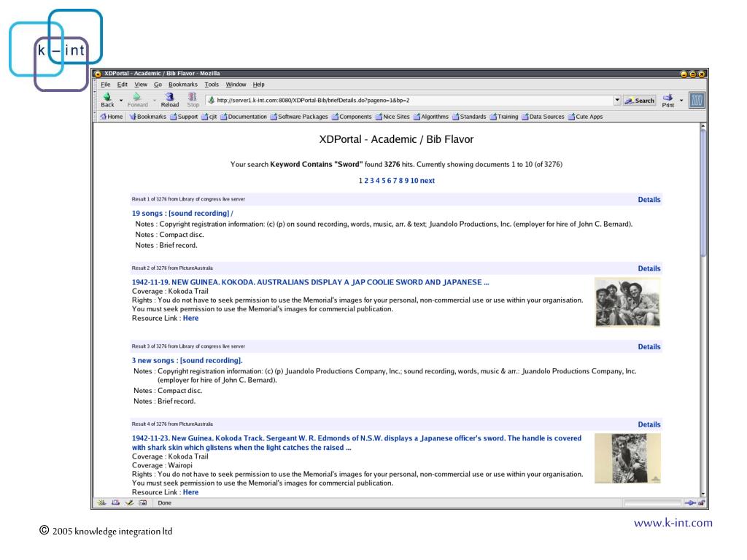Click the online/offline status icon
Viewport: 747px width, 560px height.
click(690, 503)
